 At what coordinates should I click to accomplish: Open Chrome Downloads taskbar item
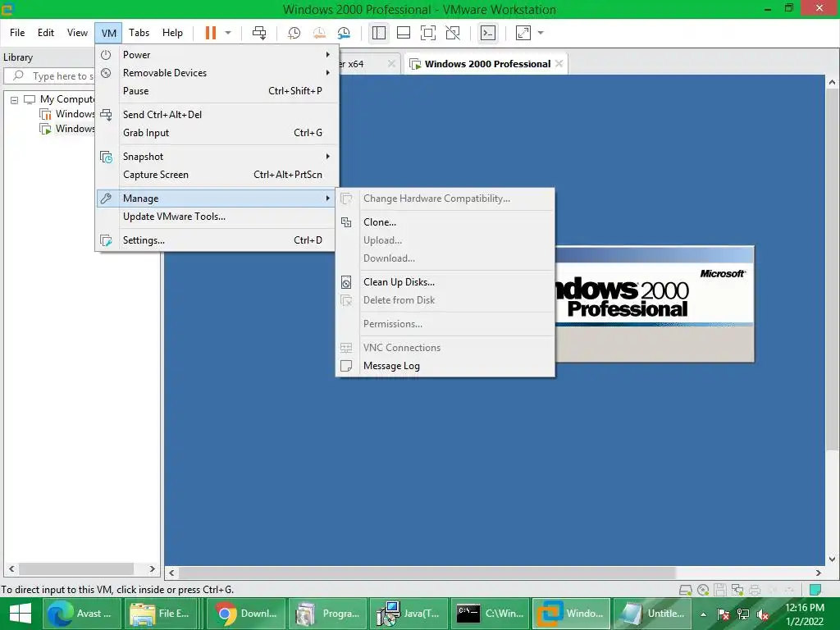tap(244, 614)
